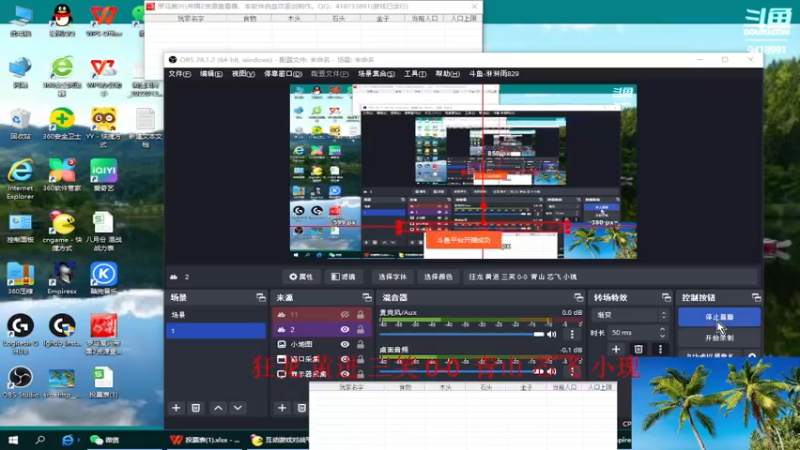Image resolution: width=800 pixels, height=450 pixels.
Task: Delete transition with the trash icon
Action: pyautogui.click(x=638, y=349)
